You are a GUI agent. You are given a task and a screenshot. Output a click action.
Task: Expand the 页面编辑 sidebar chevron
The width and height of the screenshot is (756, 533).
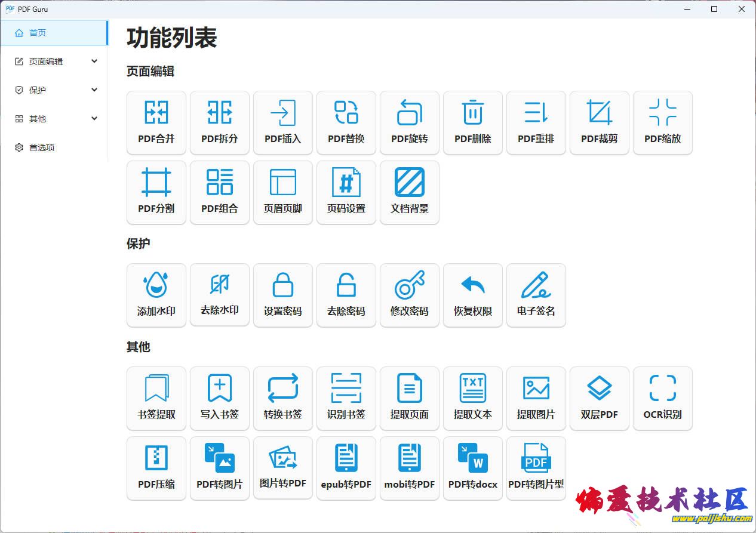point(94,61)
